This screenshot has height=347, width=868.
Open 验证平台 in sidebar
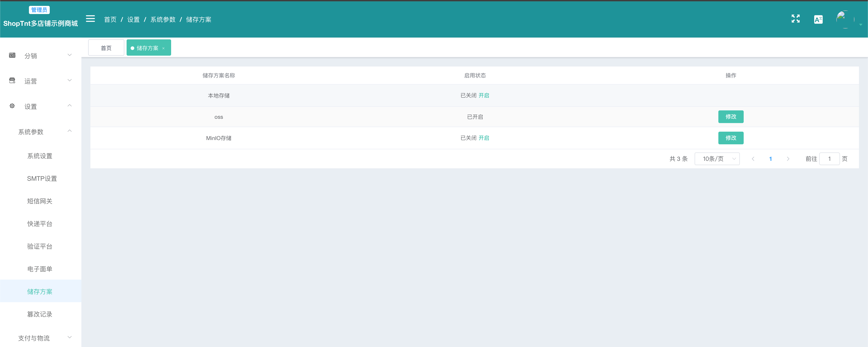pyautogui.click(x=40, y=247)
